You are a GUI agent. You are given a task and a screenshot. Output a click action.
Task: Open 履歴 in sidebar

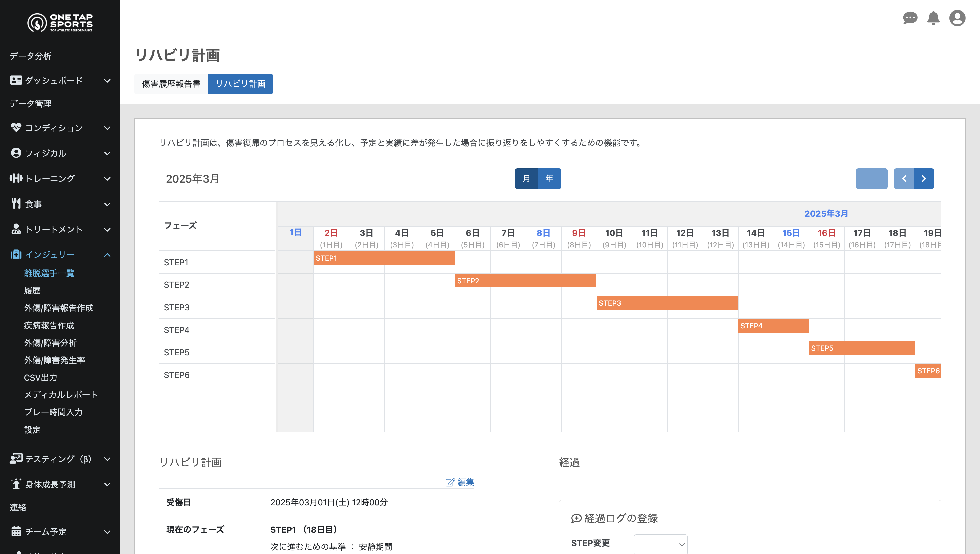pyautogui.click(x=32, y=291)
